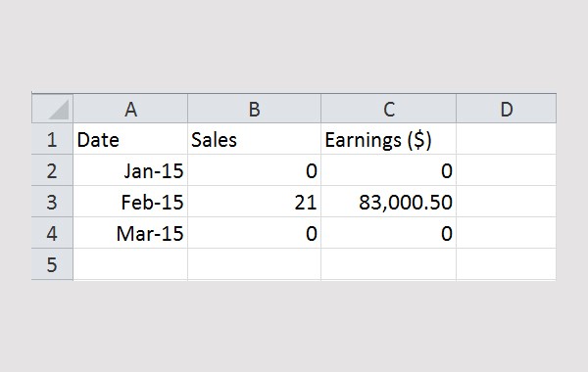Select column C header
This screenshot has width=588, height=372.
(x=388, y=109)
